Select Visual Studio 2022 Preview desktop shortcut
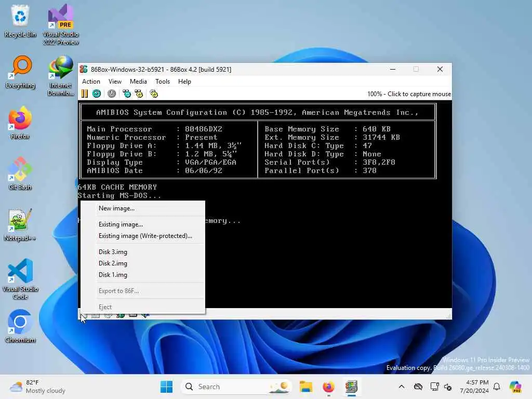Image resolution: width=532 pixels, height=399 pixels. [61, 24]
